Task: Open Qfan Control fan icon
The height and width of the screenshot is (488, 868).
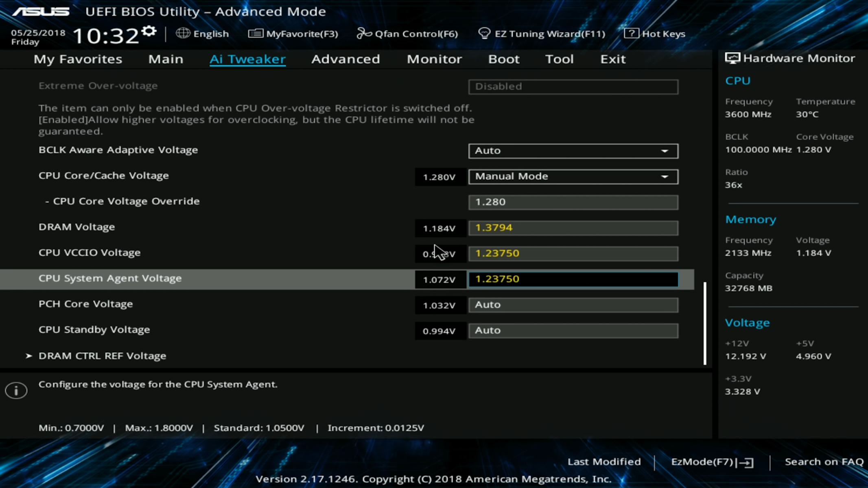Action: coord(363,33)
